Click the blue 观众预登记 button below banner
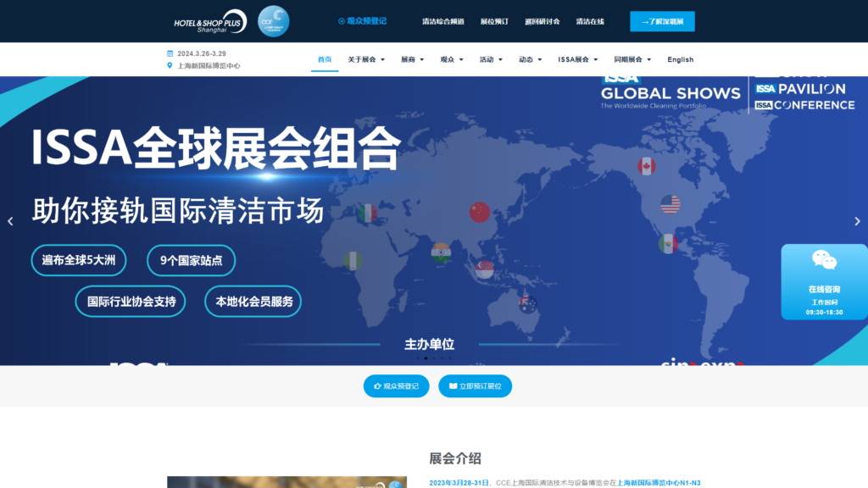This screenshot has height=488, width=868. (x=397, y=386)
